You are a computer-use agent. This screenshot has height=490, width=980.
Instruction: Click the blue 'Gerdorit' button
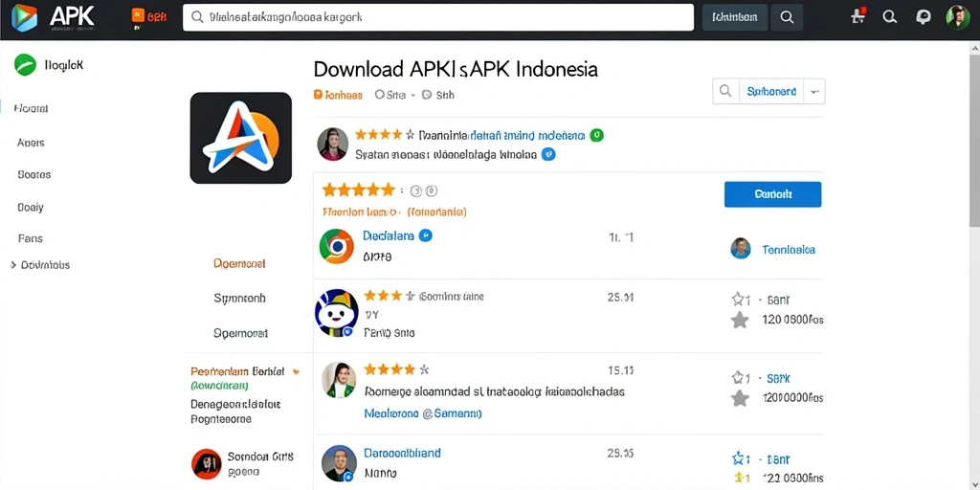(772, 194)
